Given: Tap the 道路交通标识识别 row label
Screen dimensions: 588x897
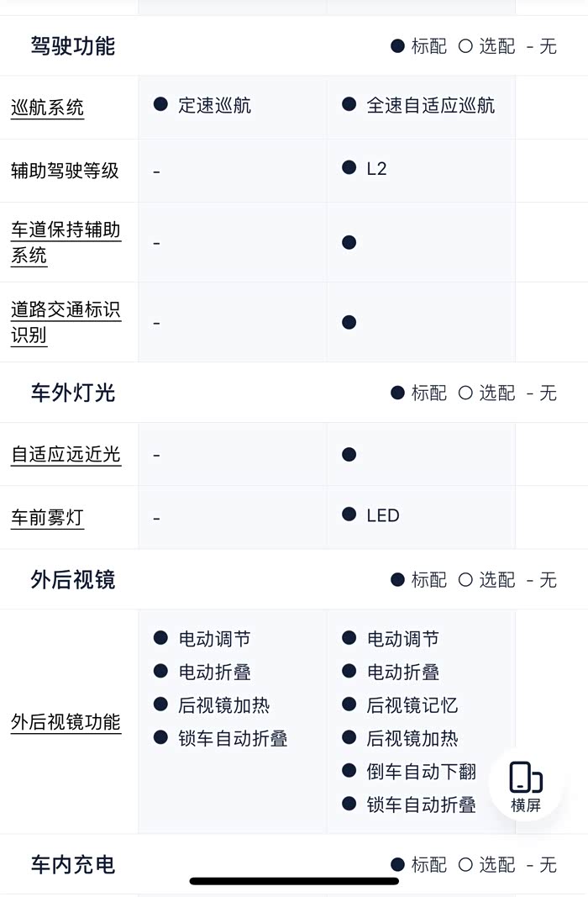Looking at the screenshot, I should coord(66,322).
